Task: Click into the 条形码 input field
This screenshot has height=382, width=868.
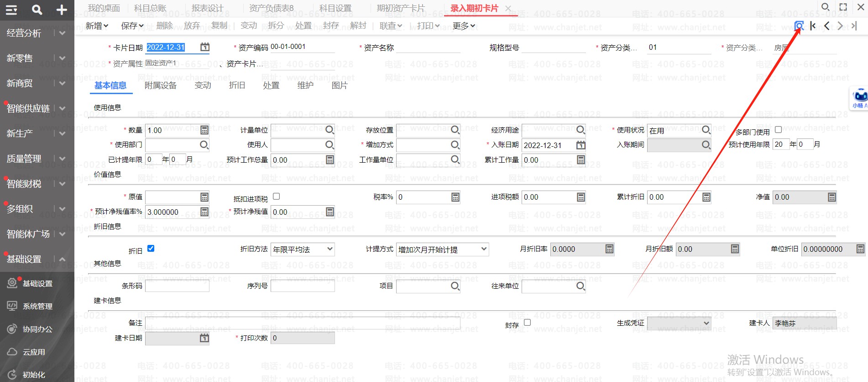Action: coord(177,286)
